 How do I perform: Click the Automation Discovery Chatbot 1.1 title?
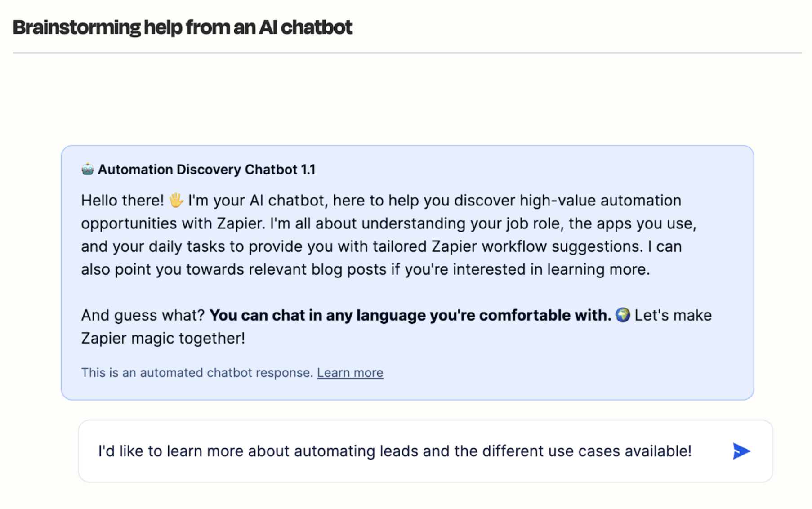point(207,170)
